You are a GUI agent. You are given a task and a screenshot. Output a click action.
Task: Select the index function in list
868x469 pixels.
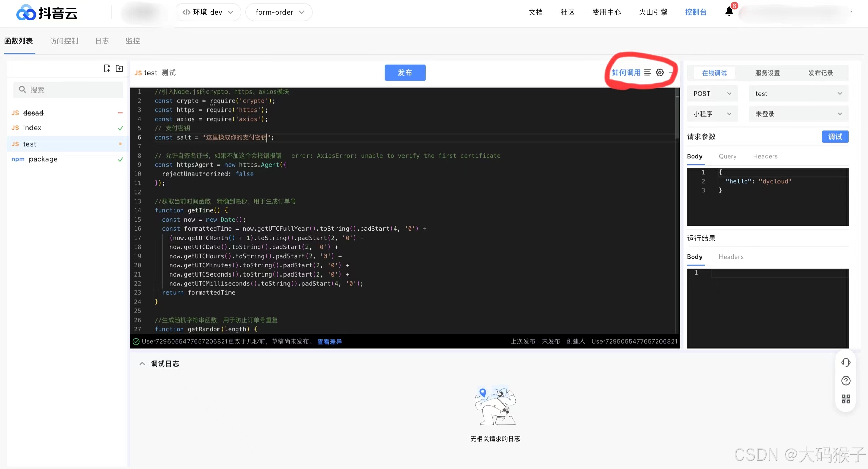pos(32,128)
